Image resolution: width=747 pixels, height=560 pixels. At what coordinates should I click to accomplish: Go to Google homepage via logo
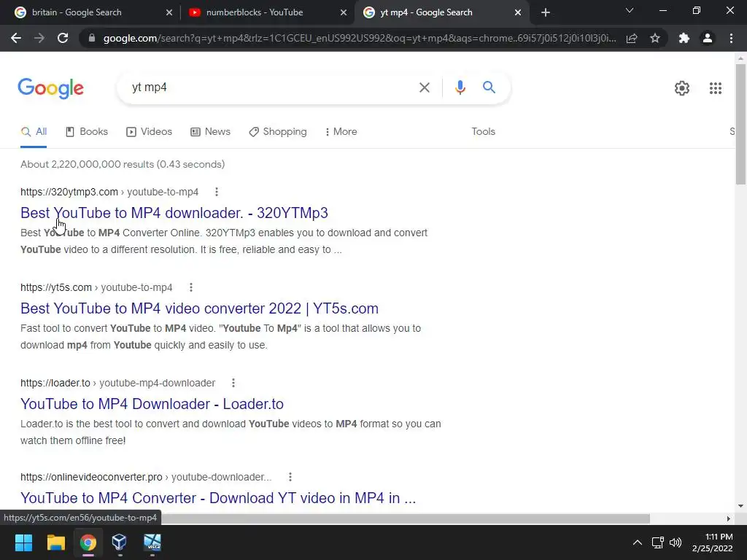click(x=50, y=88)
